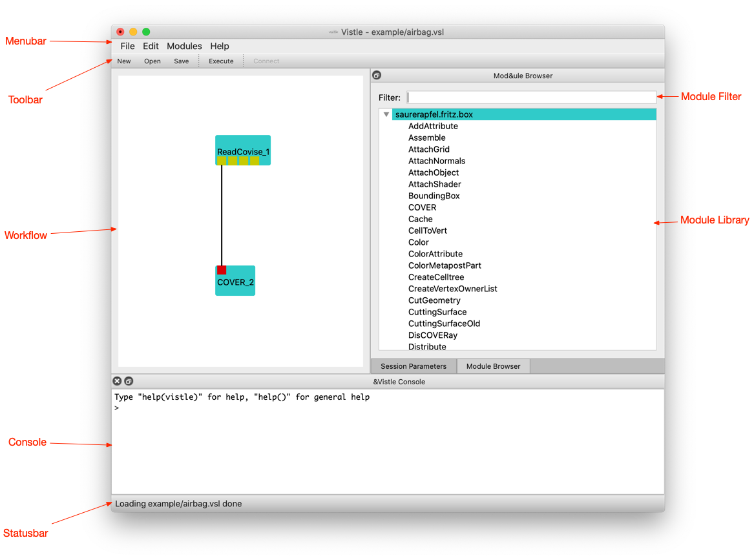This screenshot has width=754, height=560.
Task: Close the Vistle Console panel
Action: click(117, 381)
